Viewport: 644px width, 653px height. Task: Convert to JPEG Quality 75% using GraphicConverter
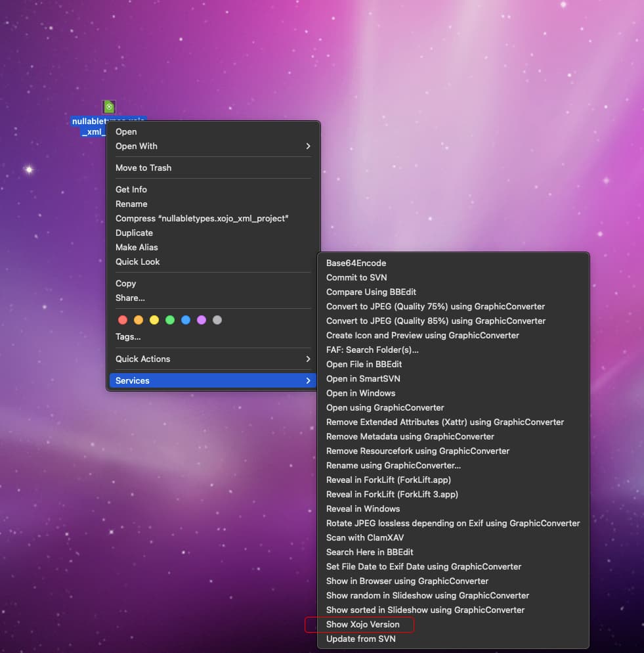point(453,307)
